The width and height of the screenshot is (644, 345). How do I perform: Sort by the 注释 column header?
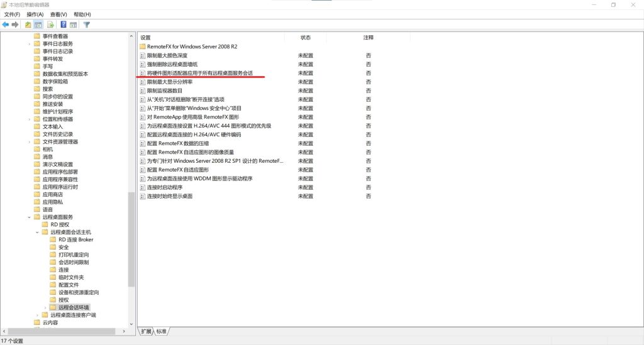[x=369, y=37]
